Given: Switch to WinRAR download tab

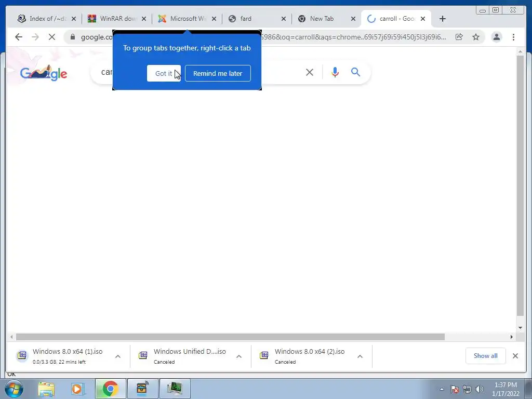Looking at the screenshot, I should (x=117, y=19).
